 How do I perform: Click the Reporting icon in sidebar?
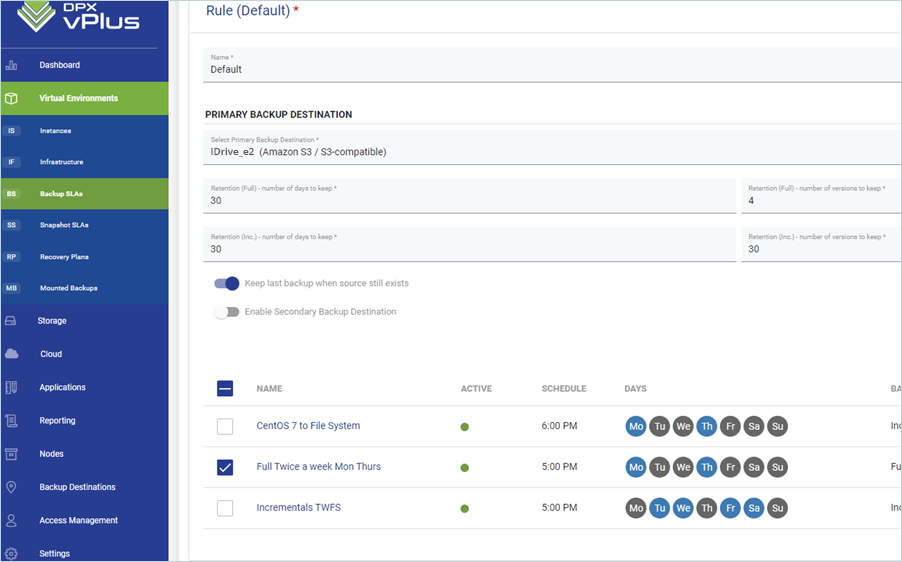pyautogui.click(x=12, y=421)
